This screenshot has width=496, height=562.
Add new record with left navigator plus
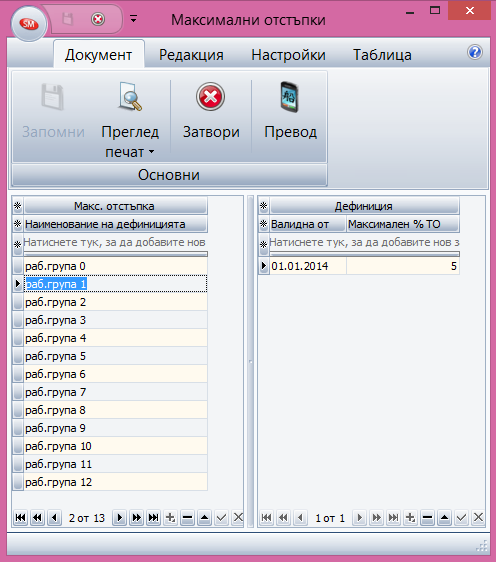171,517
